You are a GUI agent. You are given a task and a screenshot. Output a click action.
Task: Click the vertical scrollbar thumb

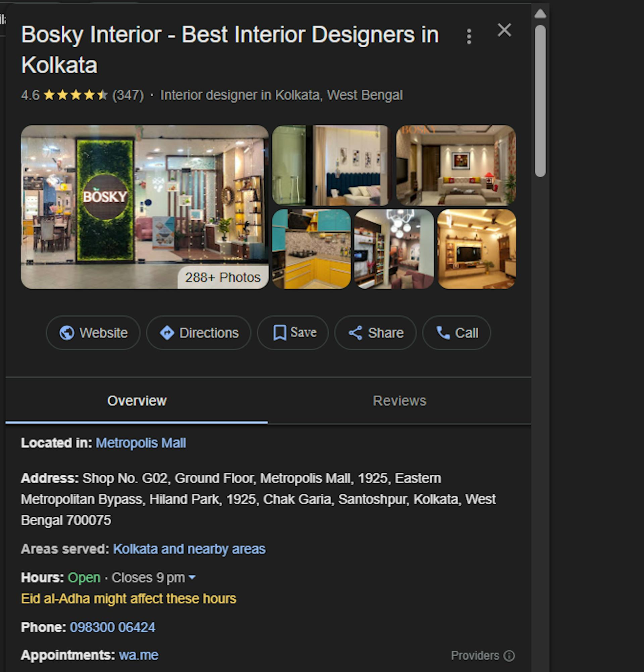coord(540,101)
